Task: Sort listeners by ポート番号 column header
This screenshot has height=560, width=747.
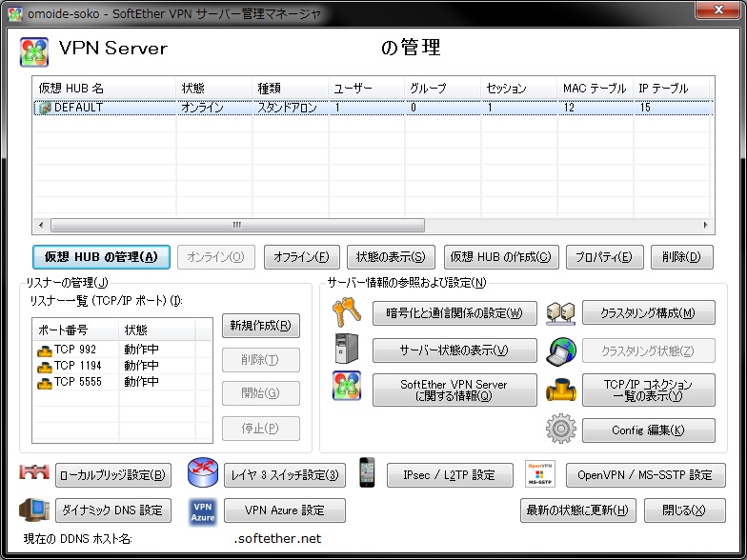Action: [76, 330]
